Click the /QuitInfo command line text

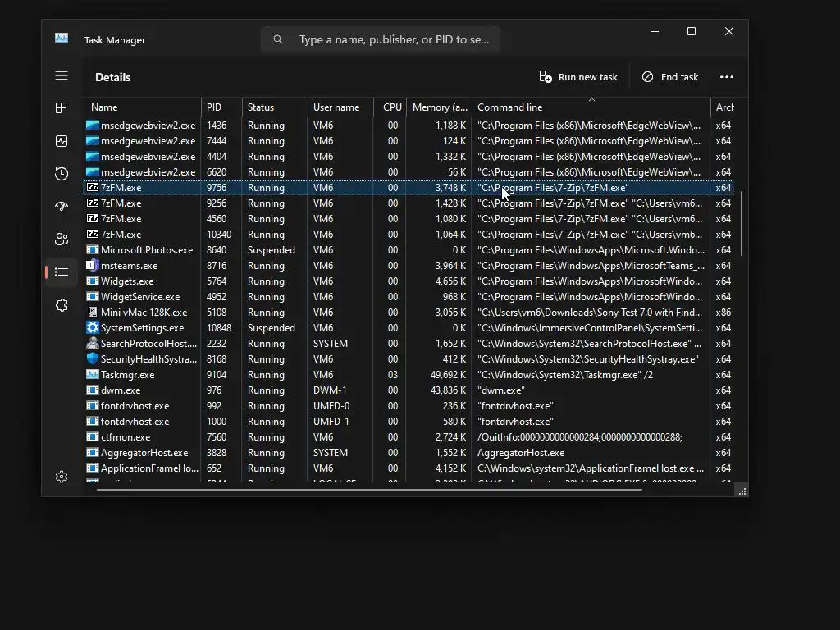[x=580, y=436]
